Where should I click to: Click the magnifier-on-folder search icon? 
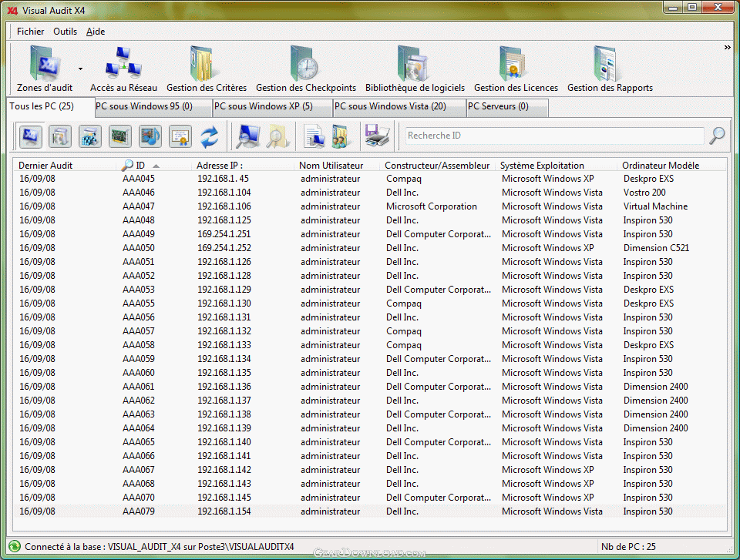tap(277, 136)
